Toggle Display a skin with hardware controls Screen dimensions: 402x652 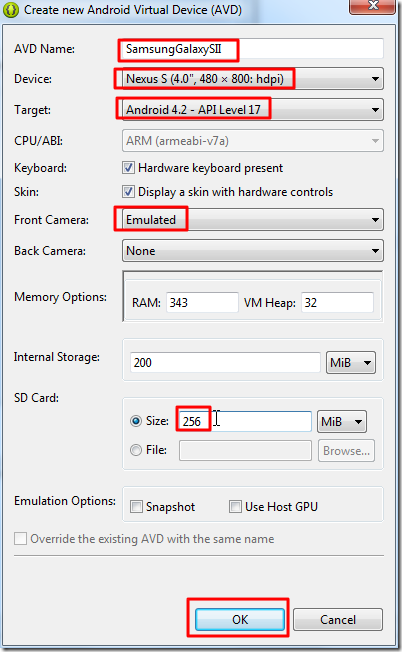pyautogui.click(x=128, y=192)
